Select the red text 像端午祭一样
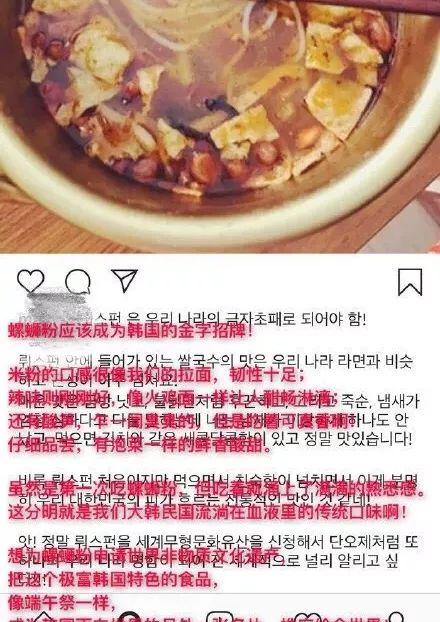This screenshot has width=440, height=622. pyautogui.click(x=61, y=603)
